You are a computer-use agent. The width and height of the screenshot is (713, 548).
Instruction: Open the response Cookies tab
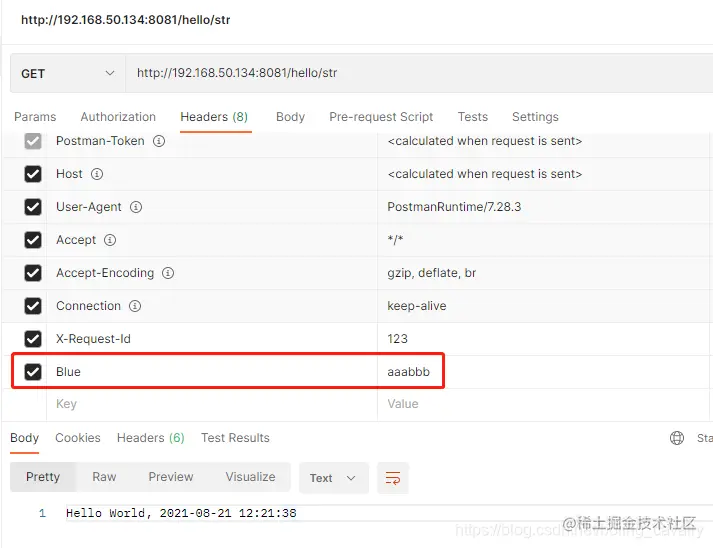[78, 437]
